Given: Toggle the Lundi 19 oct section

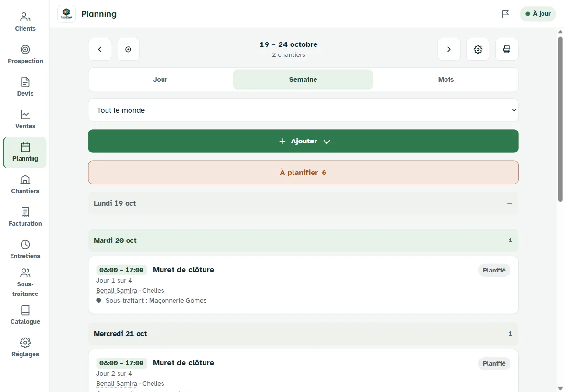Looking at the screenshot, I should 303,203.
